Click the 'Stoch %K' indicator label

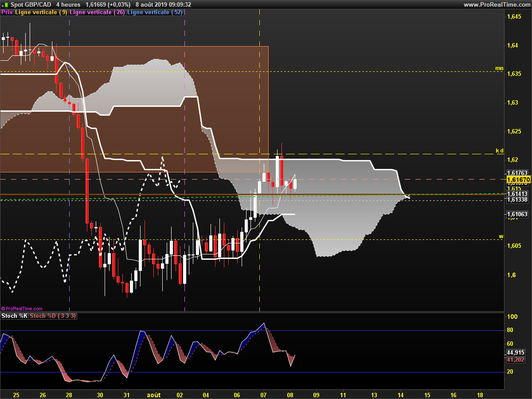[x=14, y=316]
